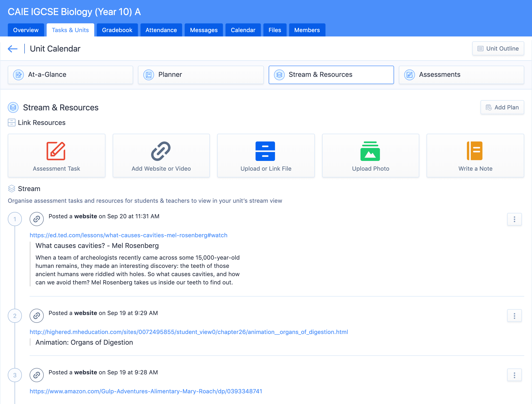The image size is (532, 404).
Task: Click the course title CAIE IGCSE Biology (Year 10) A
Action: click(x=74, y=12)
